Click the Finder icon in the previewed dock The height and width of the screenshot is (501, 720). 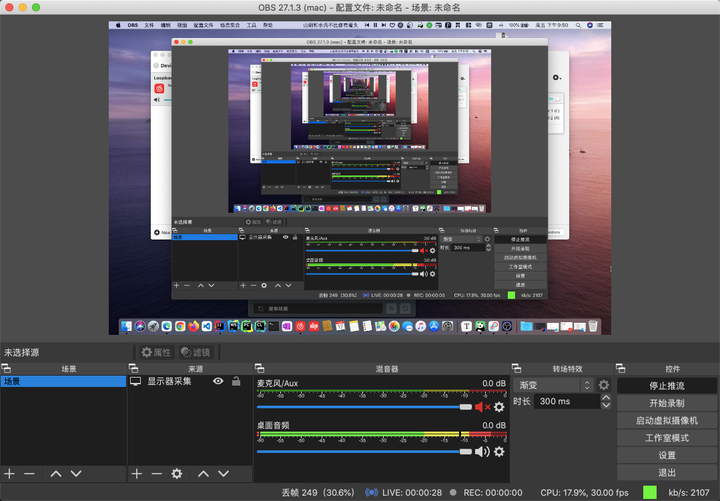tap(126, 326)
